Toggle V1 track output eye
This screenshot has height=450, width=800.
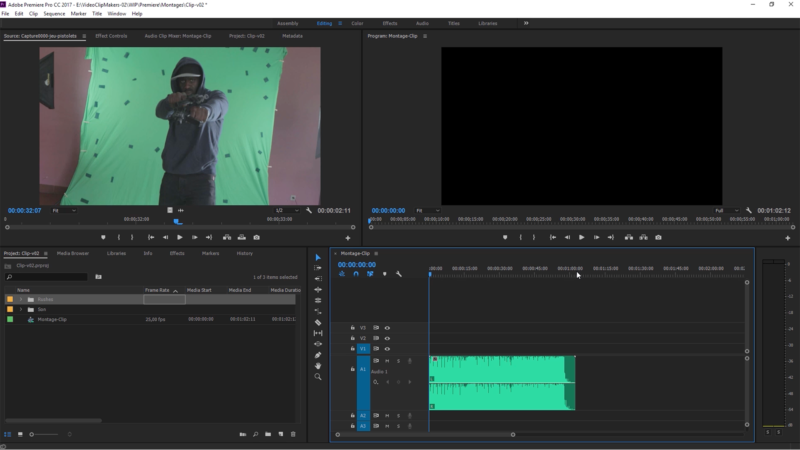(387, 349)
